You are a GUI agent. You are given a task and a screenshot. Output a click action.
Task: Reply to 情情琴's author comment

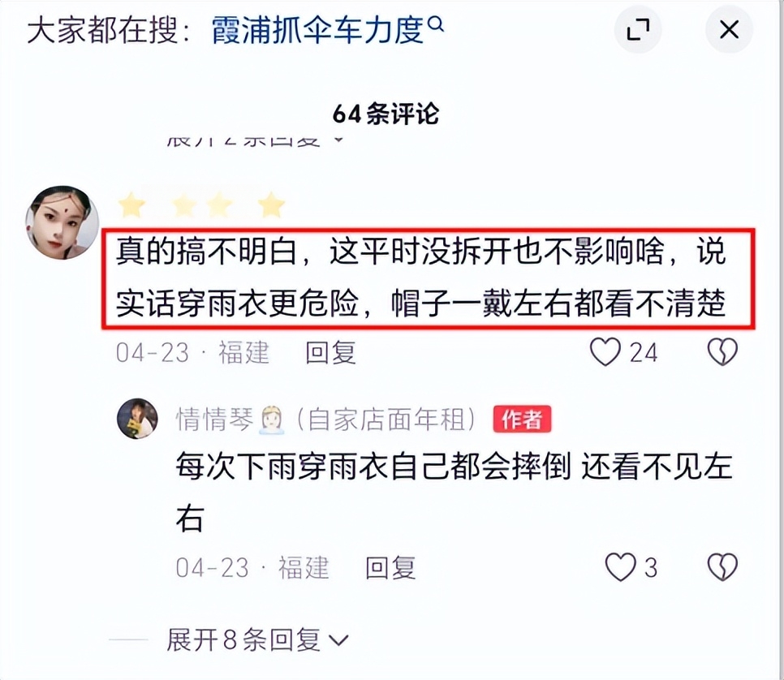pos(390,567)
